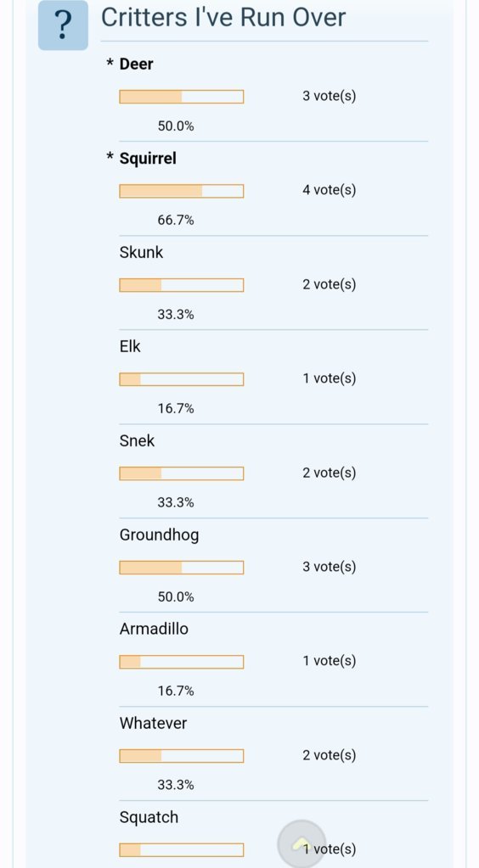This screenshot has width=479, height=868.
Task: Click the Snek option label
Action: pos(137,440)
